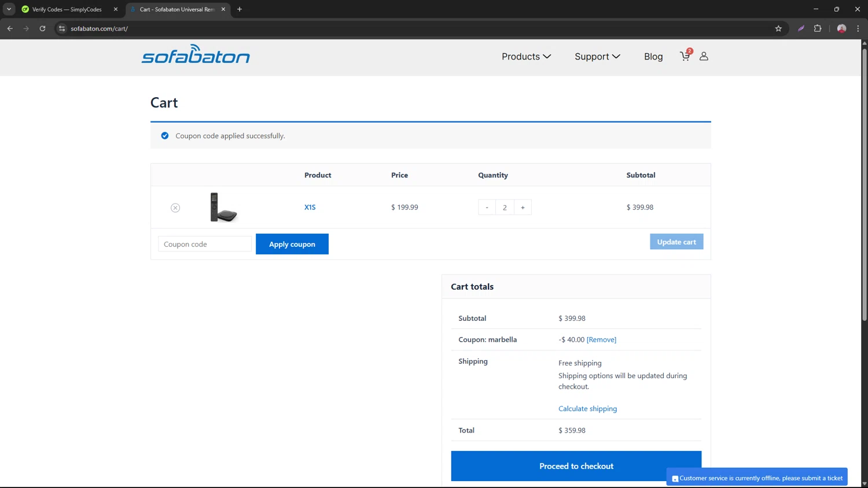Viewport: 868px width, 488px height.
Task: Click the Total amount $ 359.98
Action: click(x=572, y=430)
